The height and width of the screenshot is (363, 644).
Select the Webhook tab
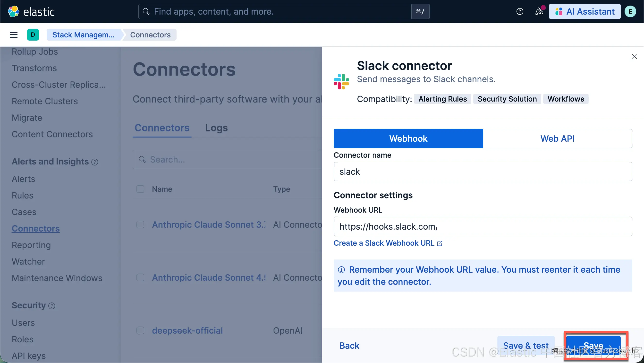pyautogui.click(x=408, y=138)
